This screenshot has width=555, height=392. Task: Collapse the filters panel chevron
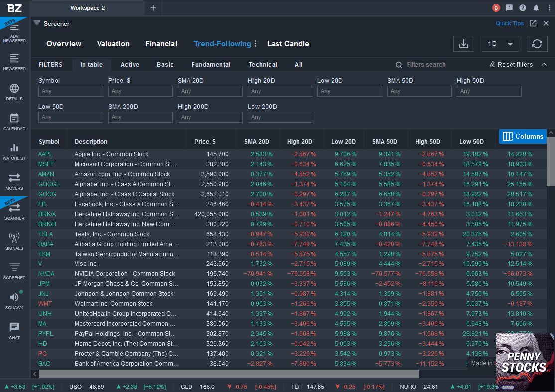(x=544, y=64)
